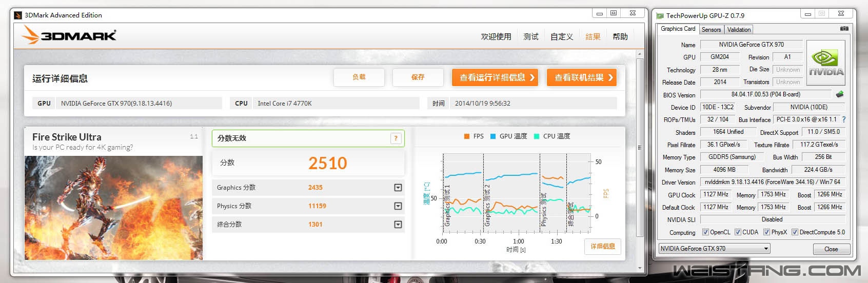Switch to the Validation tab in GPU-Z
Screen dimensions: 868x283
pos(739,30)
